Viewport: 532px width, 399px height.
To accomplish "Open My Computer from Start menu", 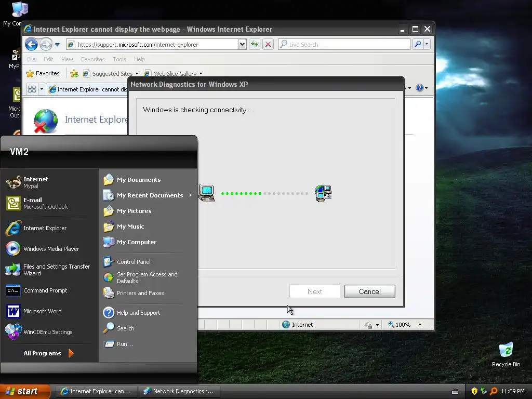I will (x=148, y=242).
